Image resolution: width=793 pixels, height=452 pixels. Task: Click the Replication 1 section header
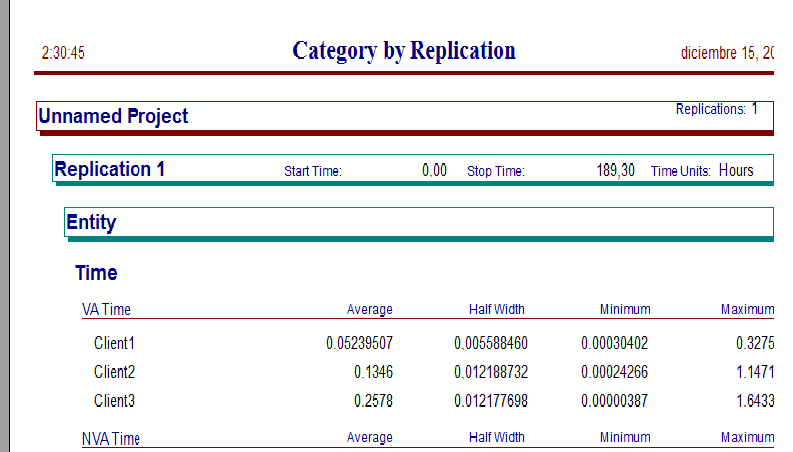[109, 169]
